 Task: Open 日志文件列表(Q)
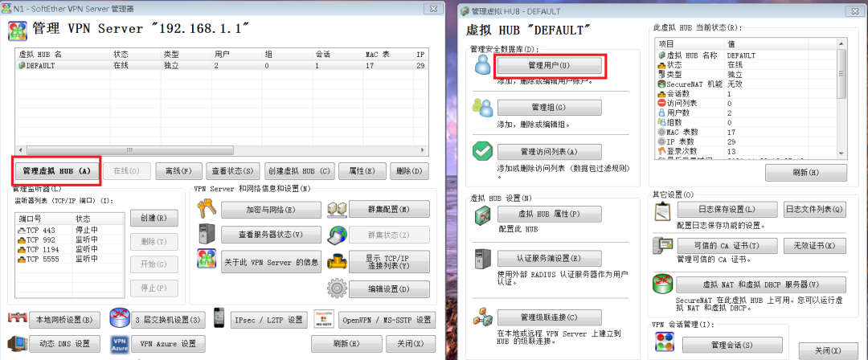click(815, 210)
